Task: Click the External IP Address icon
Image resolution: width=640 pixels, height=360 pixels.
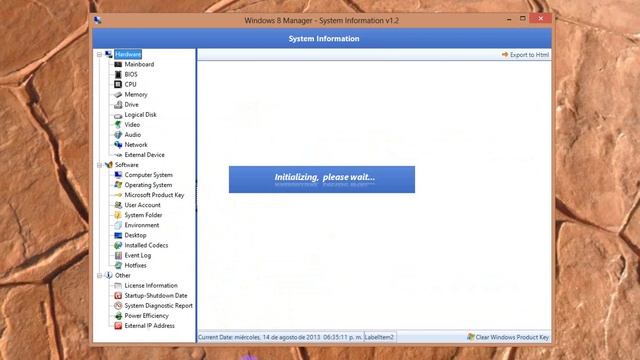Action: point(118,326)
